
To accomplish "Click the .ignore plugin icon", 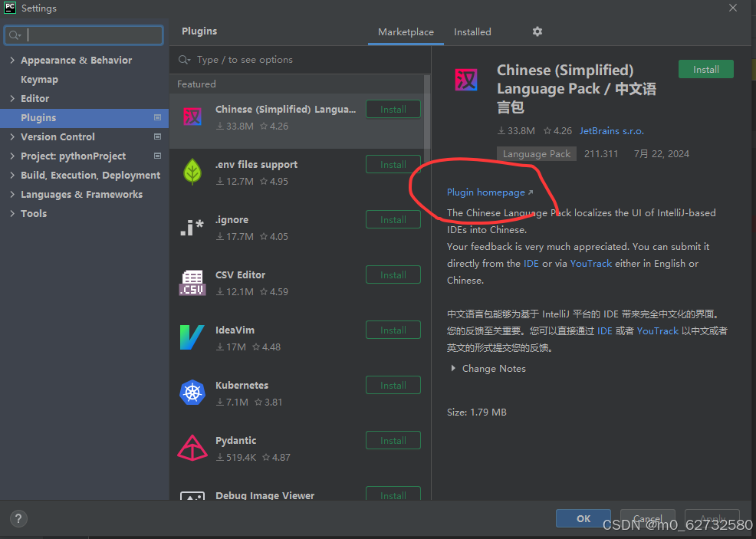I will click(x=192, y=227).
